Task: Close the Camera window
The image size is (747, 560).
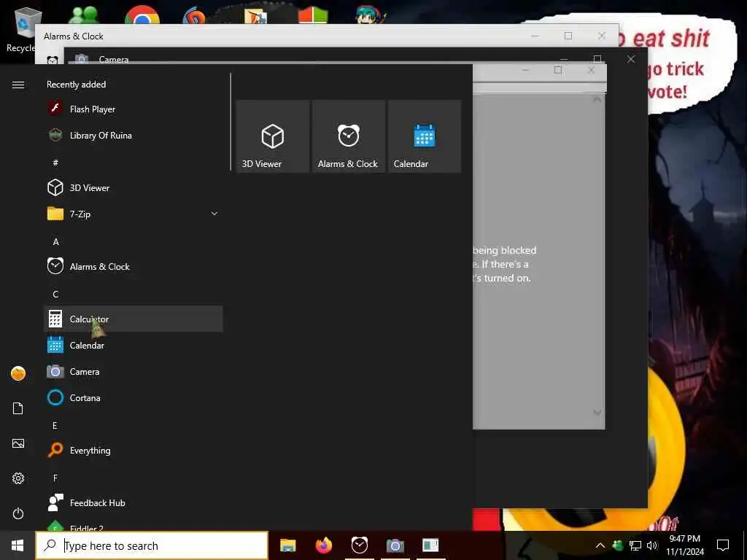Action: click(631, 59)
